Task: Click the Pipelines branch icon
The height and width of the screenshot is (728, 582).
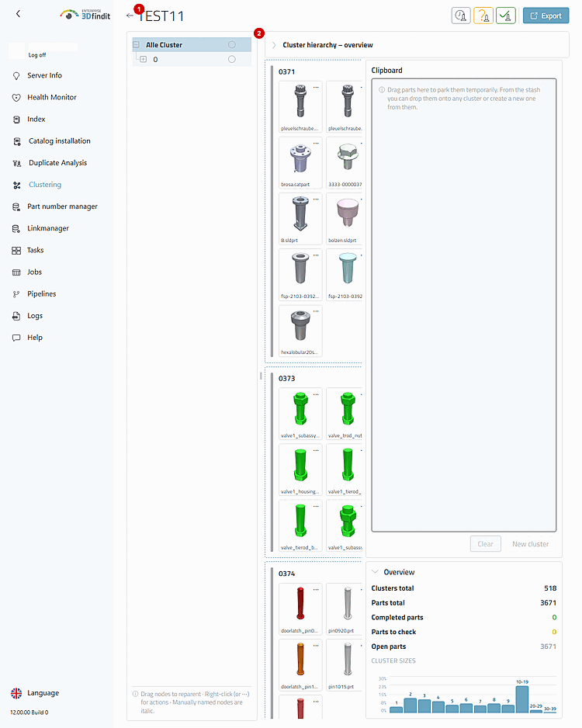Action: (x=16, y=294)
